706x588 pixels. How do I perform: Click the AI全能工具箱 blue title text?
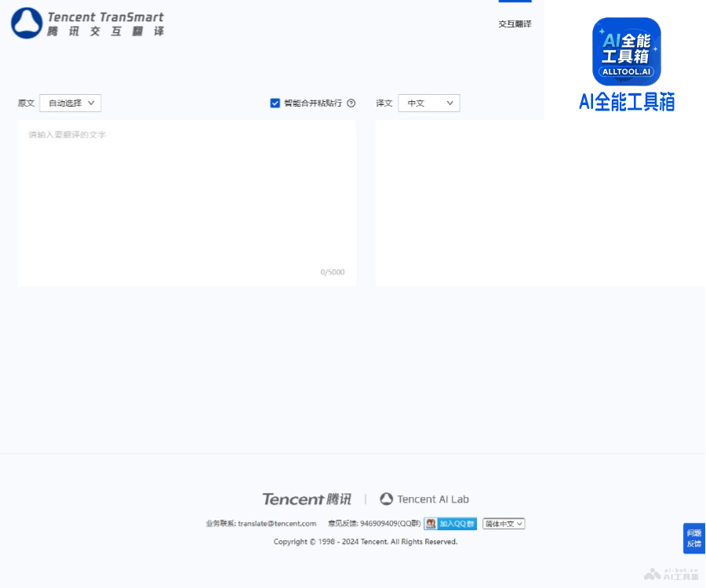pyautogui.click(x=626, y=102)
